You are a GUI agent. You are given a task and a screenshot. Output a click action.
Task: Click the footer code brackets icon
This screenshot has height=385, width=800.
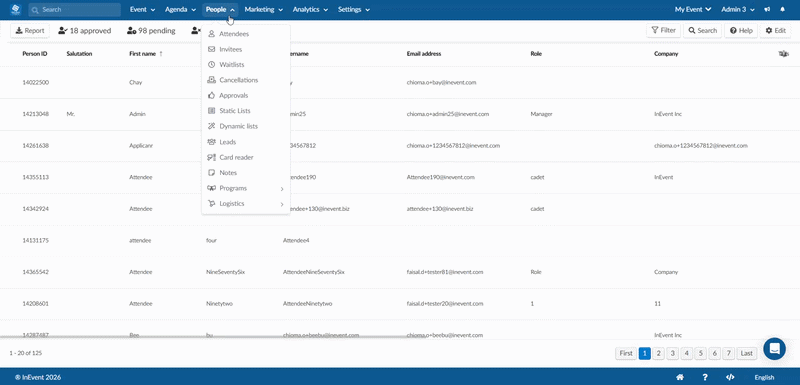pyautogui.click(x=730, y=377)
